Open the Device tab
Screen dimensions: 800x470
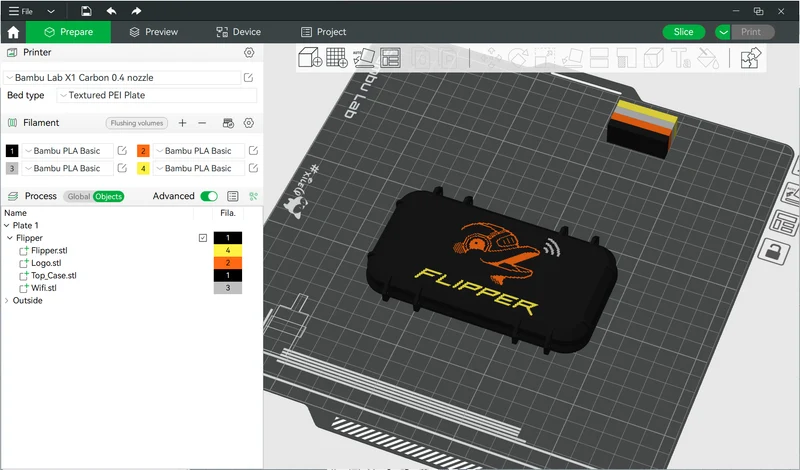point(238,32)
